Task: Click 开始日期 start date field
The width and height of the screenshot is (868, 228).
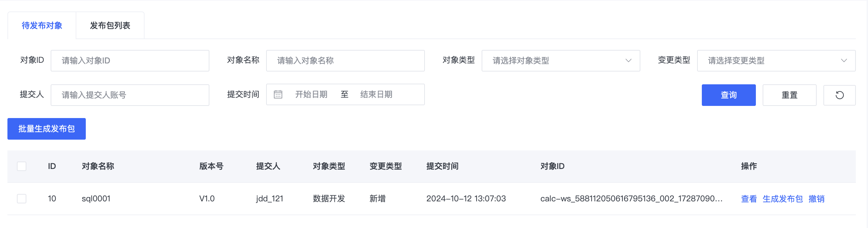Action: (311, 94)
